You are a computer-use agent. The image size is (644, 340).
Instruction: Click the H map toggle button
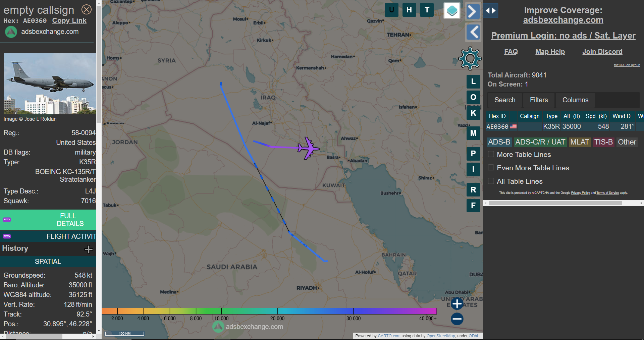pyautogui.click(x=409, y=10)
